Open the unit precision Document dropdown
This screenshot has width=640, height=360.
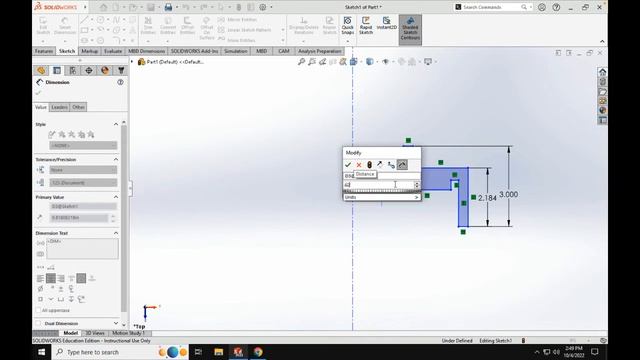tap(83, 182)
